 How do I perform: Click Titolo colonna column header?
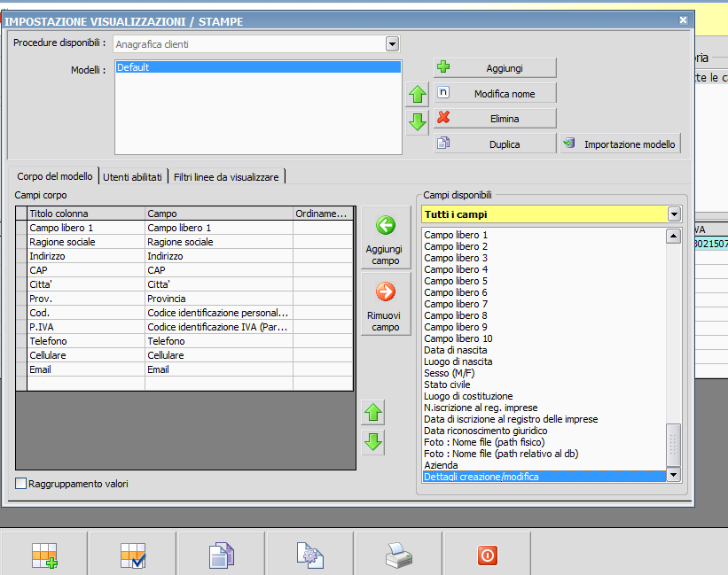click(x=86, y=214)
